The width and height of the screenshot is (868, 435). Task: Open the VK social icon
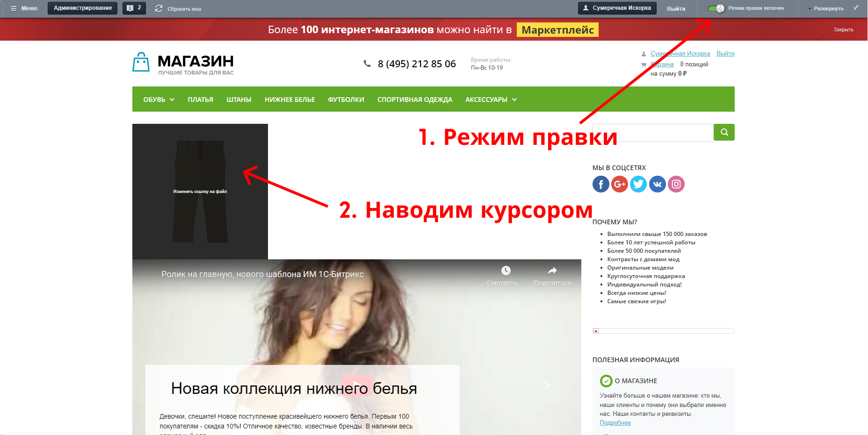click(x=657, y=184)
